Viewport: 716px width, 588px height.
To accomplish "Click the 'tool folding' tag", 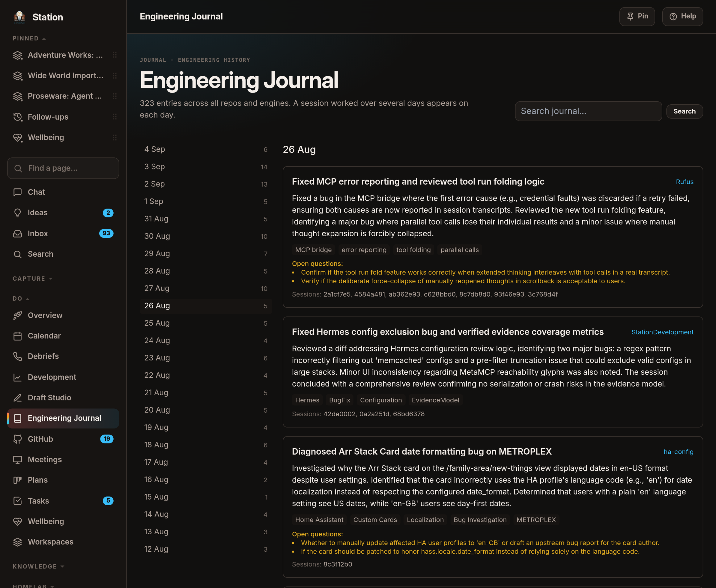I will (x=413, y=250).
